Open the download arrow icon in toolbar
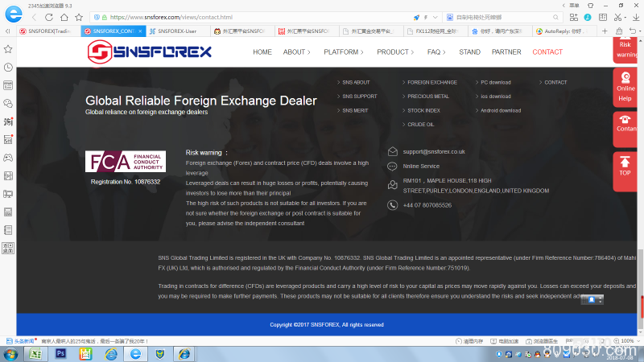This screenshot has width=644, height=362. pos(636,17)
